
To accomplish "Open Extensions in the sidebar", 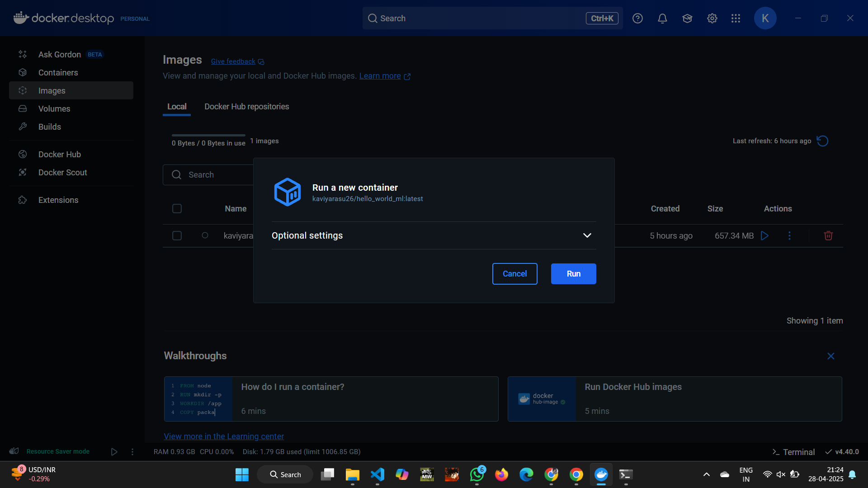I will [71, 200].
